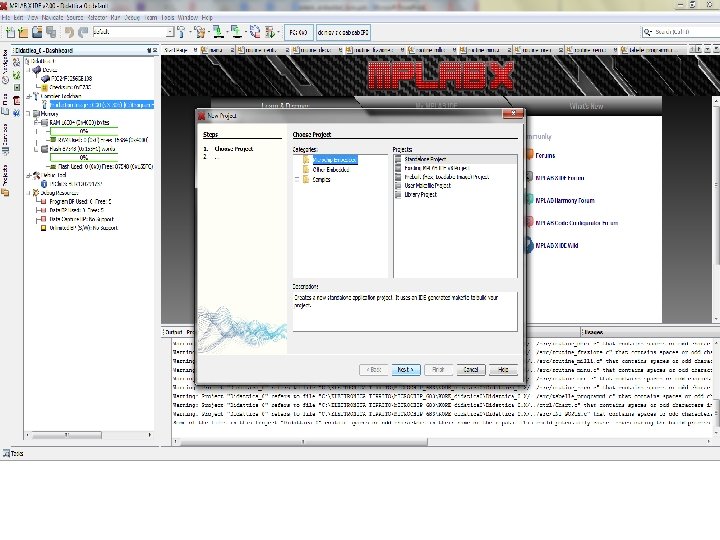Click the Cancel button in New Project
Viewport: 720px width, 540px height.
(471, 370)
